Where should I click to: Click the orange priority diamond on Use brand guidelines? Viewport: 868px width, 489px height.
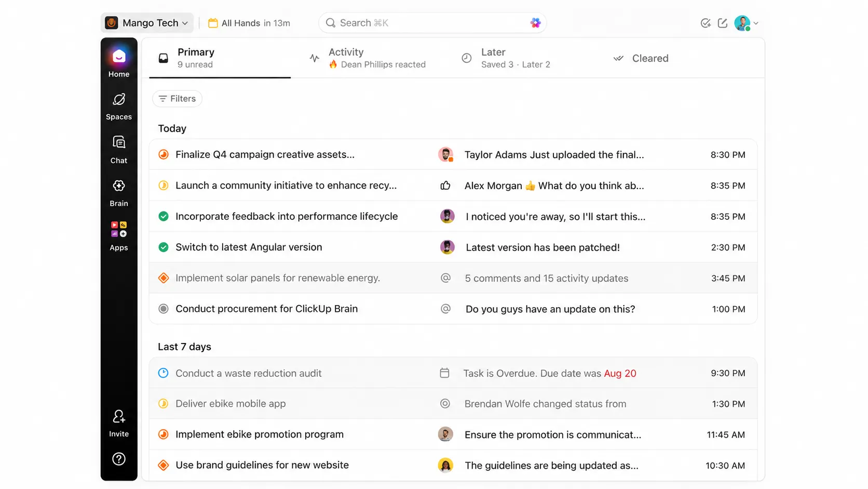(164, 465)
